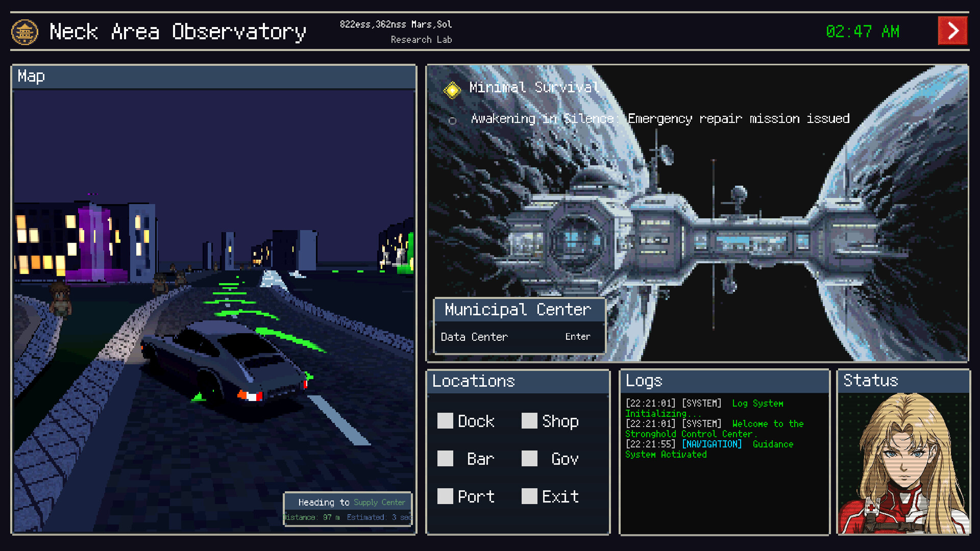This screenshot has height=551, width=980.
Task: Toggle the Exit location checkbox
Action: coord(529,496)
